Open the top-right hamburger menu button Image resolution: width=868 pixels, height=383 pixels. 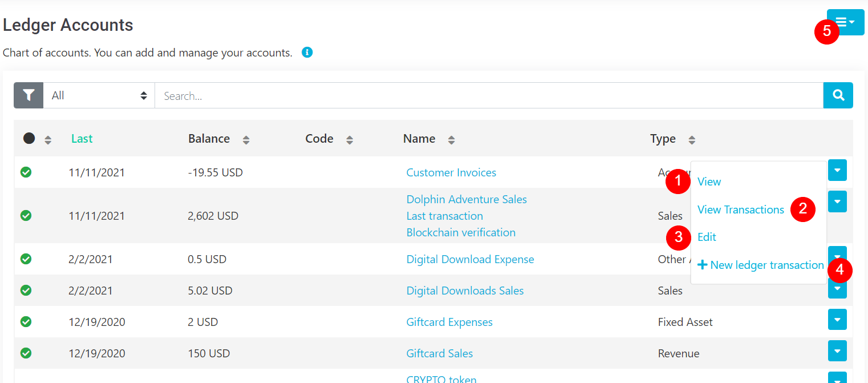point(845,22)
